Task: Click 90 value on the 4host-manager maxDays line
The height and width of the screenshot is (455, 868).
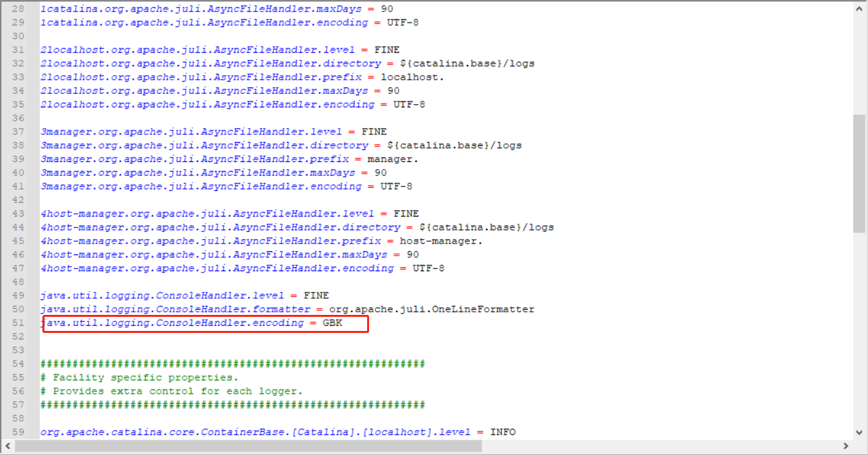Action: coord(413,255)
